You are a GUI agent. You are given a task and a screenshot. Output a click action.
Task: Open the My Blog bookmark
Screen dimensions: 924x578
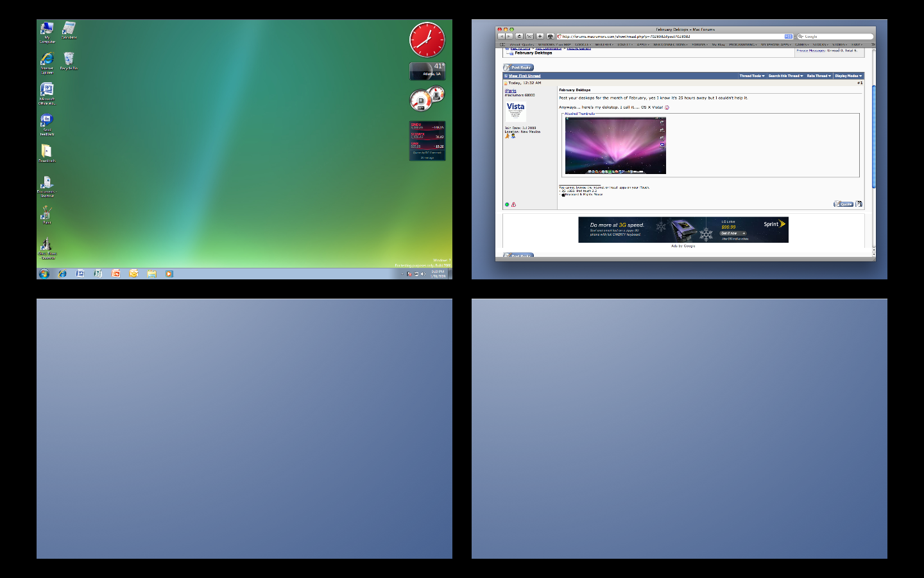coord(718,44)
